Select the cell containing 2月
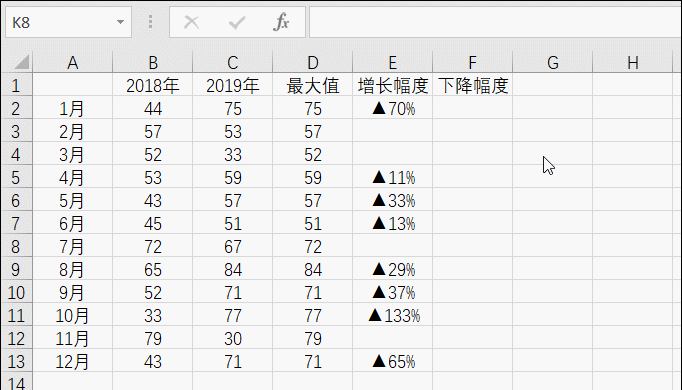 73,131
